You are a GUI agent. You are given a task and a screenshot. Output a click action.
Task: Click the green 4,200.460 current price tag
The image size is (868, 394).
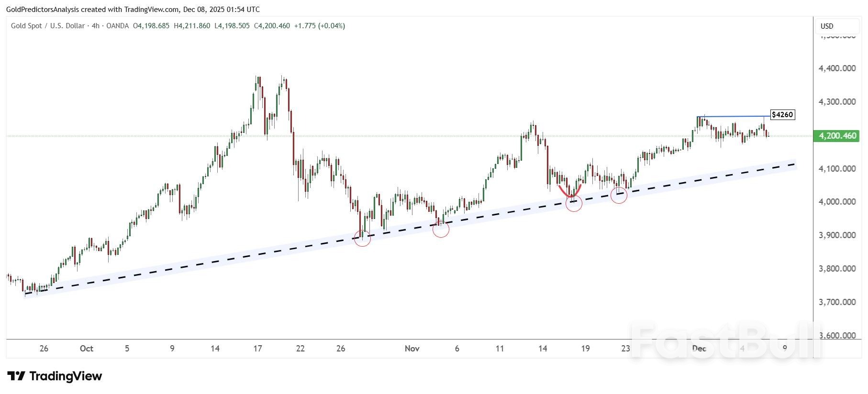(x=837, y=136)
